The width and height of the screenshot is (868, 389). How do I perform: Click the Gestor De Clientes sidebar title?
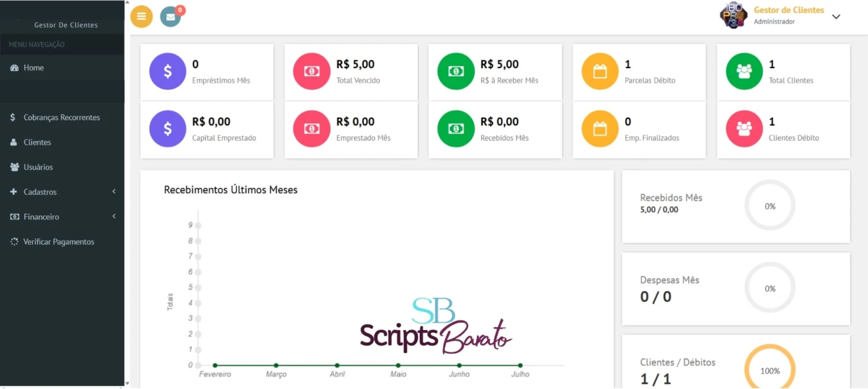coord(66,25)
